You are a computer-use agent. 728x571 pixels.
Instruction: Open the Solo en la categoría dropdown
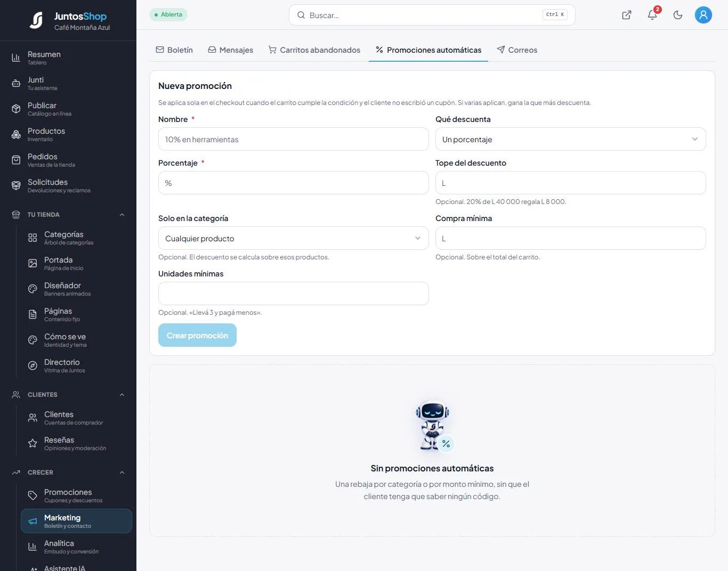click(293, 238)
